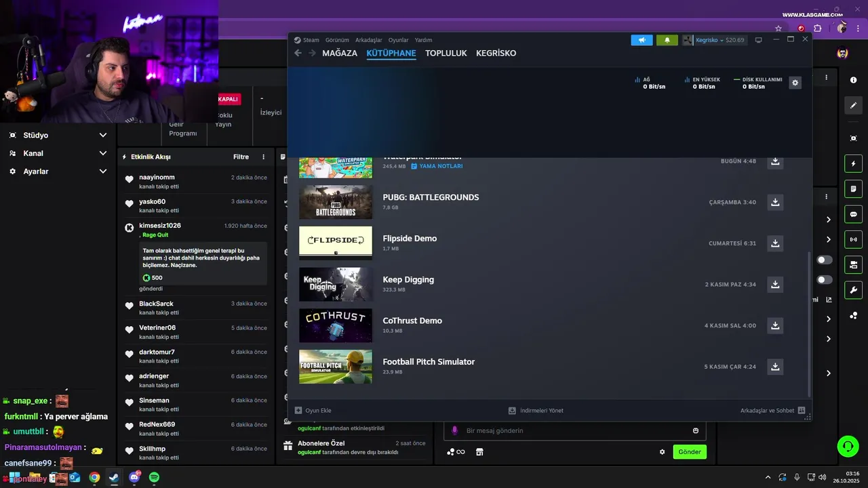Screen dimensions: 868x488
Task: Click the chat message input field
Action: click(575, 430)
